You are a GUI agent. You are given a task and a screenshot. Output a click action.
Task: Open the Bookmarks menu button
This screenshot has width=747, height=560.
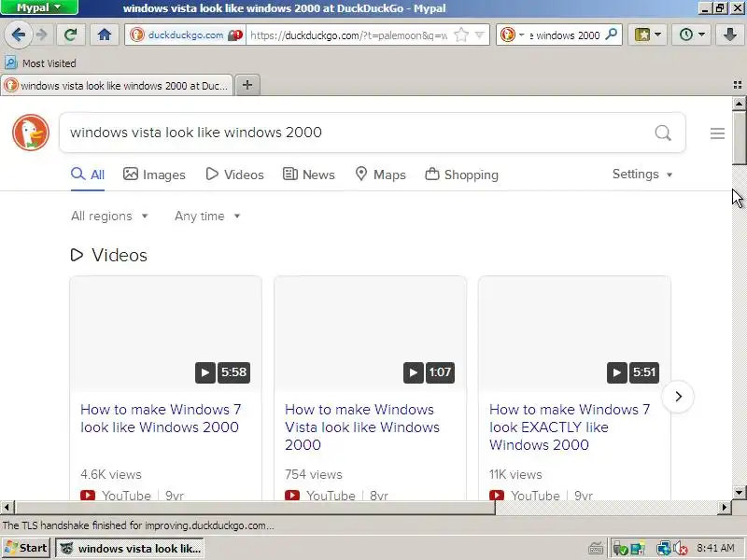[647, 35]
